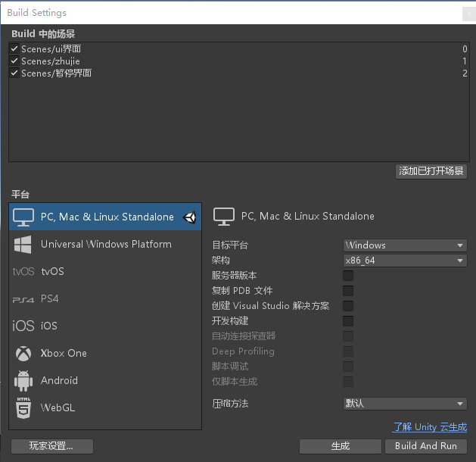Screen dimensions: 476x462
Task: Click the HTML5 WebGL icon
Action: click(x=23, y=408)
